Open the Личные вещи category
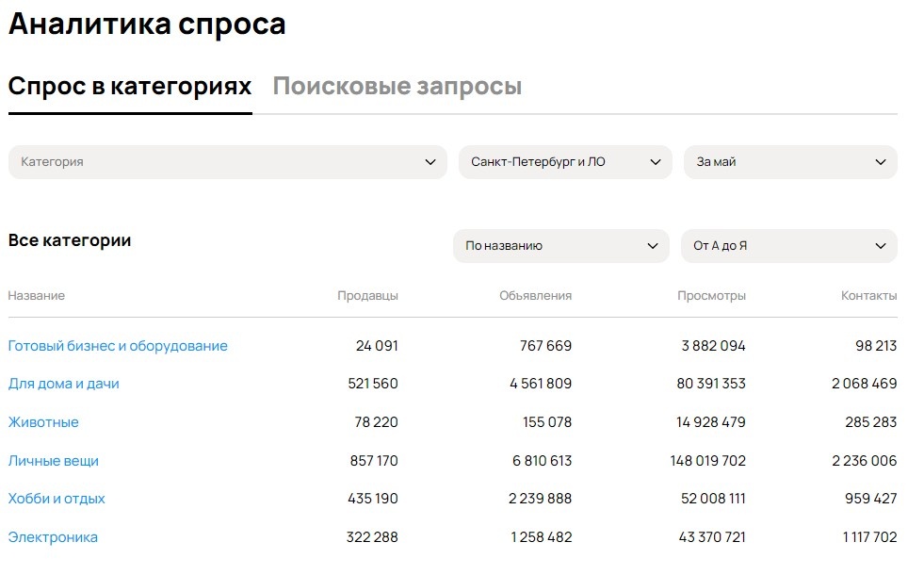The width and height of the screenshot is (924, 575). pyautogui.click(x=52, y=460)
